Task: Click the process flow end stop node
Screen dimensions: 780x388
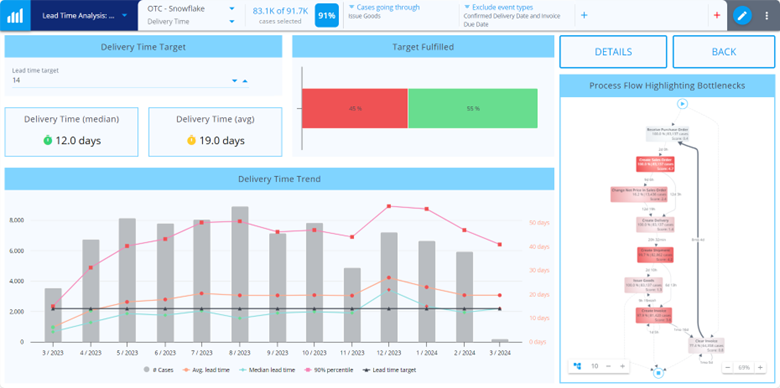Action: (658, 372)
